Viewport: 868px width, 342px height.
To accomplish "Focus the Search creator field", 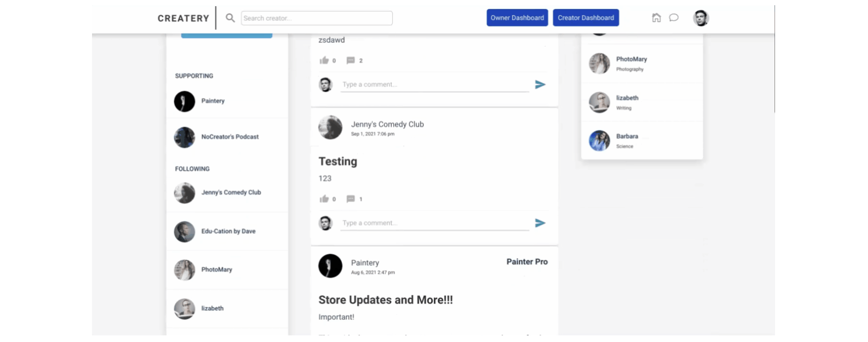I will pos(316,18).
